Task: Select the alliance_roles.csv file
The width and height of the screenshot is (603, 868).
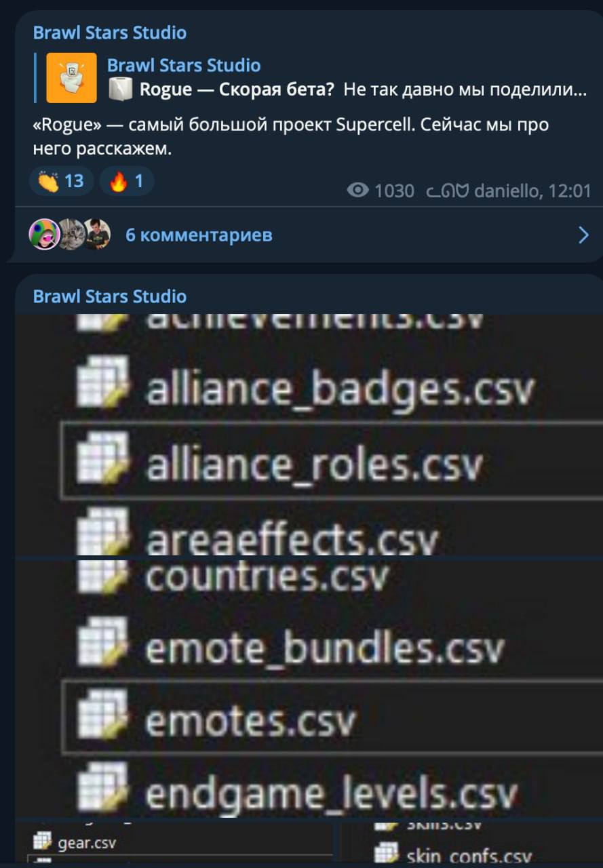Action: point(331,461)
